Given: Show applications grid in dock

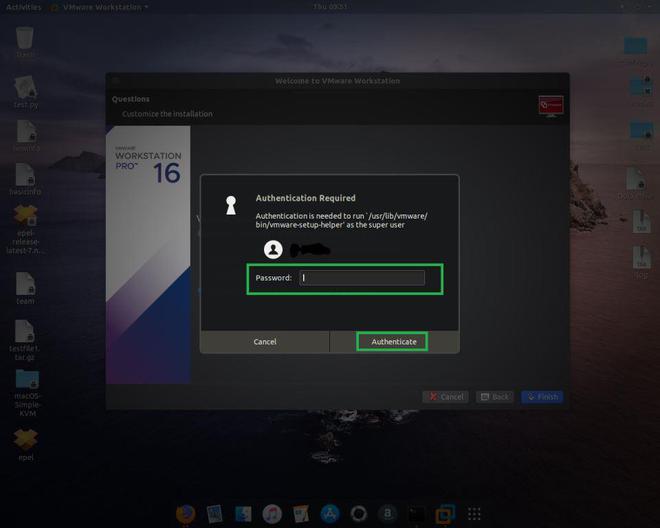Looking at the screenshot, I should 474,514.
